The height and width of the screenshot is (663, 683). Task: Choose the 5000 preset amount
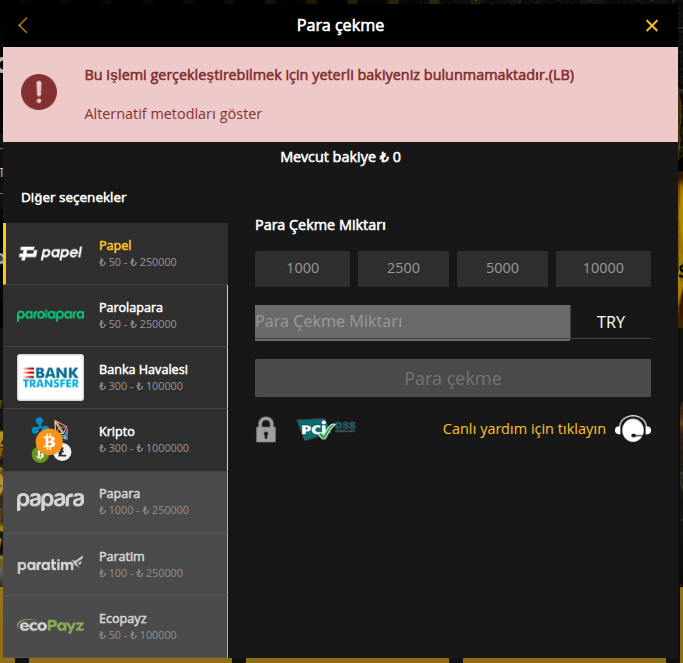(x=502, y=268)
